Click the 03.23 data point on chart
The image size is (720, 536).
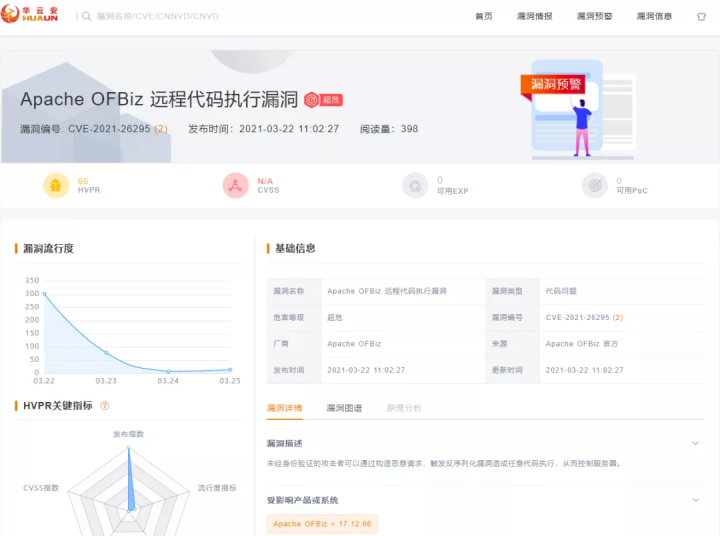pos(106,353)
